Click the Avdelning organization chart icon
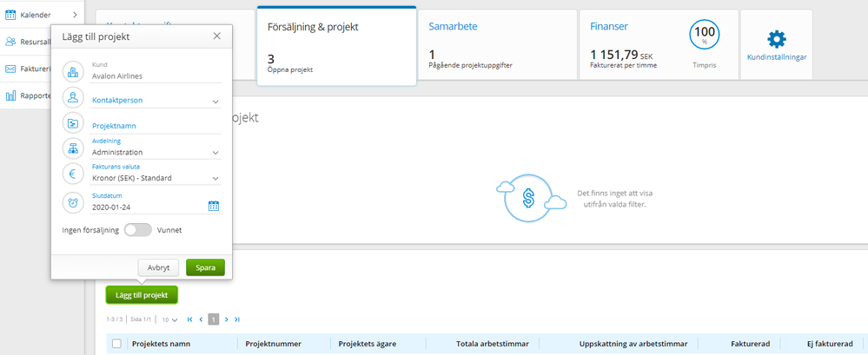The image size is (868, 355). point(73,148)
